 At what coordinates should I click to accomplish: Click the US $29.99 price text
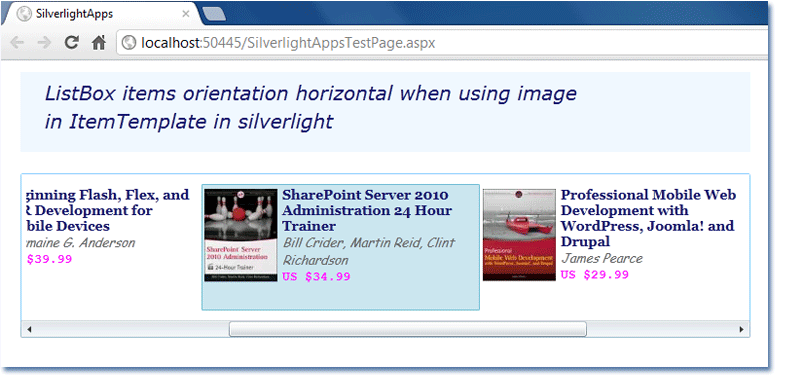(595, 275)
